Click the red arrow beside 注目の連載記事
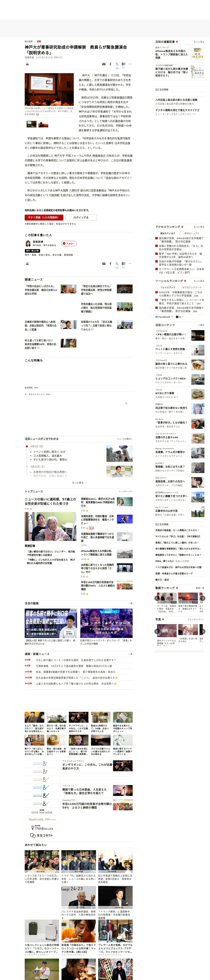The height and width of the screenshot is (980, 210). [177, 42]
